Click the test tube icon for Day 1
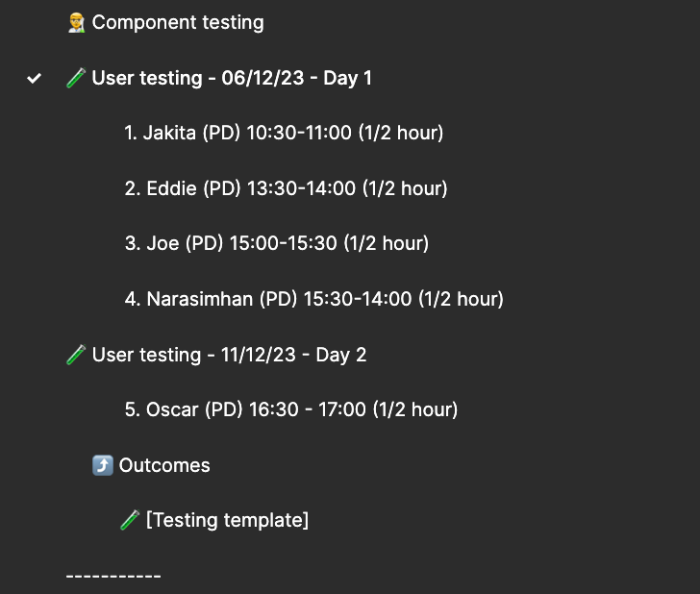 (76, 78)
